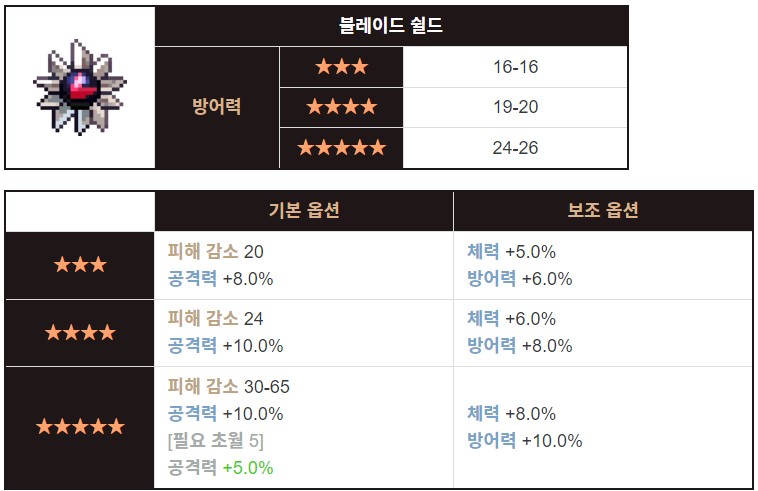Click the four-star rating in defense table
This screenshot has width=758, height=491.
point(341,107)
